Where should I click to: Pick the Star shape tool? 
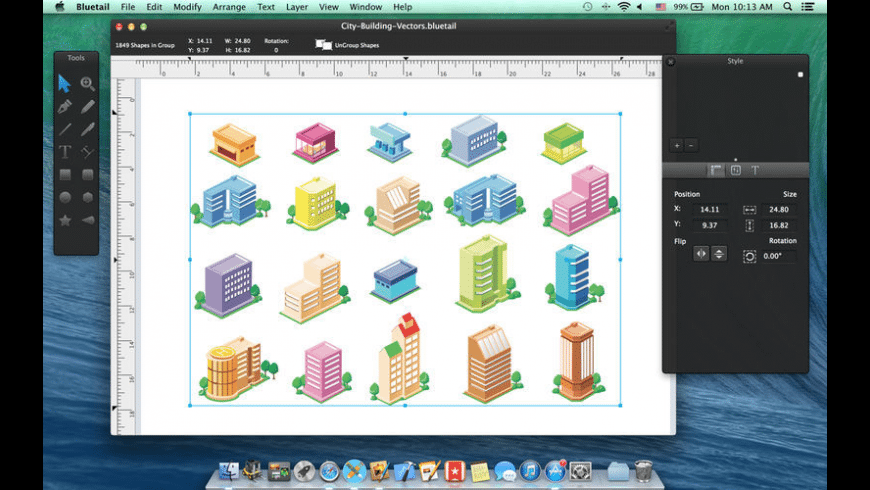[65, 220]
